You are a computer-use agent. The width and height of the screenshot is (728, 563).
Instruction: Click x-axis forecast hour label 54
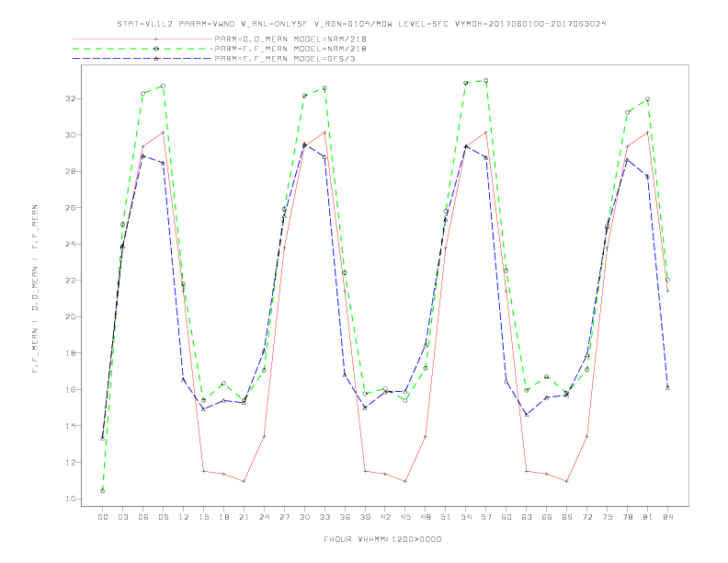point(466,517)
